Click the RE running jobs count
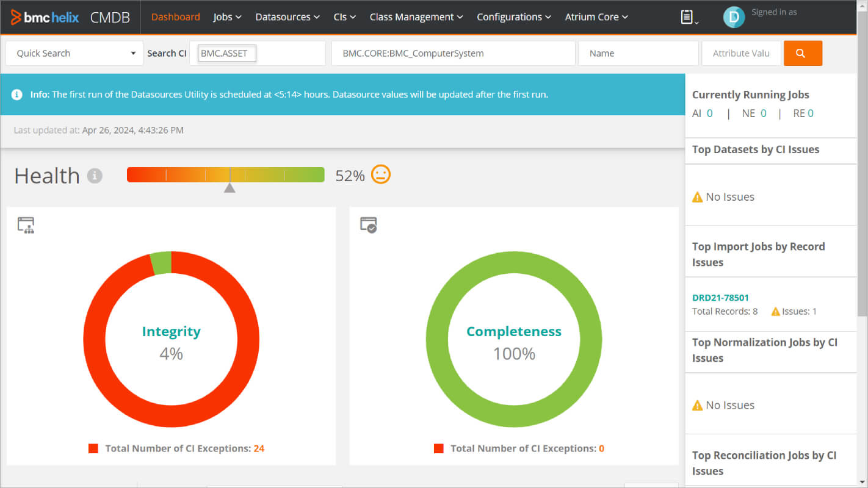This screenshot has height=488, width=868. [x=811, y=113]
